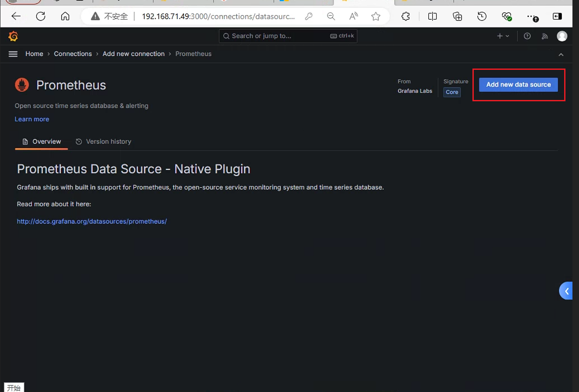The image size is (579, 392).
Task: Open browser collections icon
Action: 457,16
